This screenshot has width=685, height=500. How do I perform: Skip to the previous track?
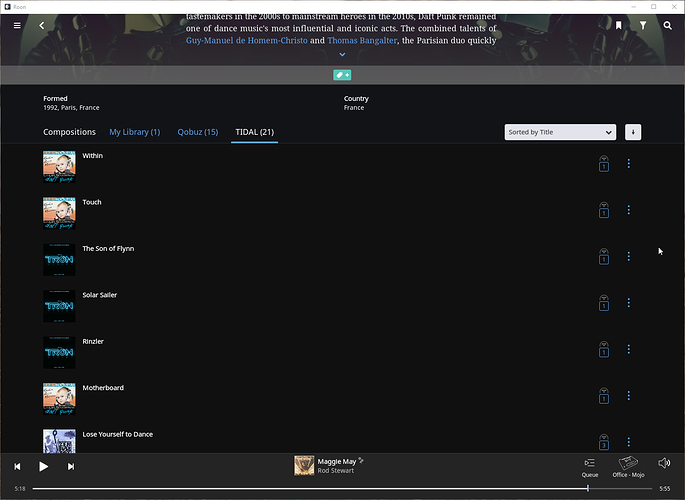(x=17, y=467)
